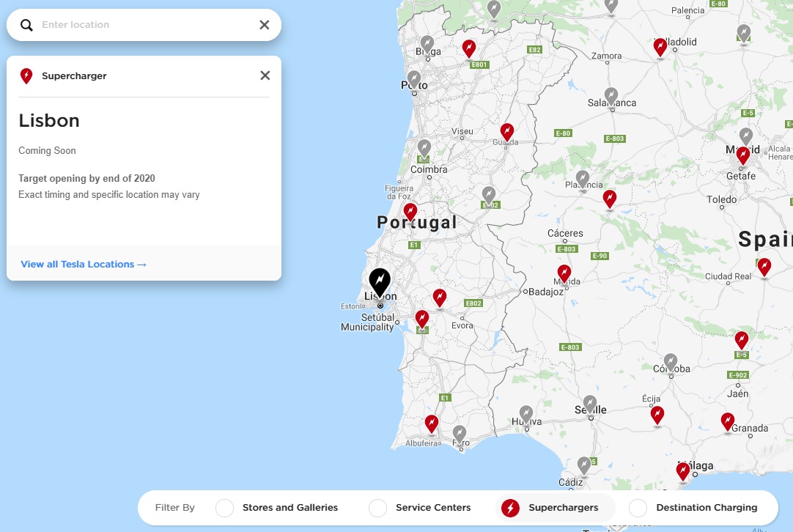Enable the Destination Charging filter
Viewport: 793px width, 532px height.
[638, 507]
